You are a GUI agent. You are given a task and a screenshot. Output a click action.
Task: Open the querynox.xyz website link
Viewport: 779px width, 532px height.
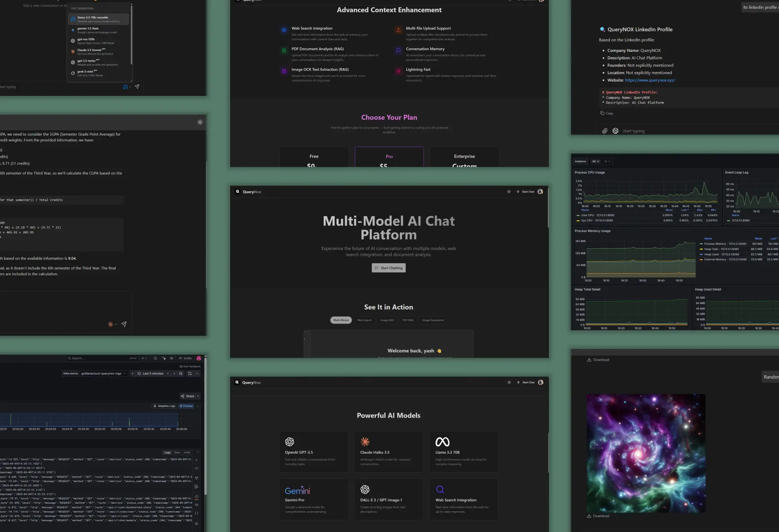[x=650, y=80]
